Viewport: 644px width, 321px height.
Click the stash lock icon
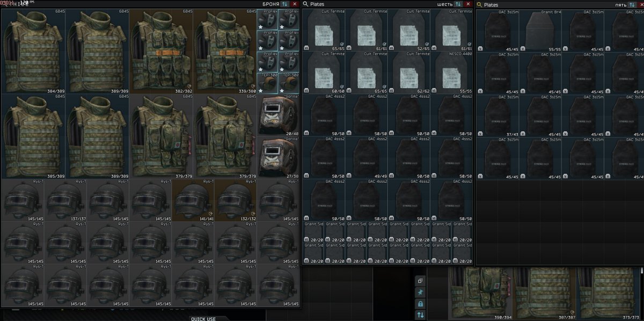[x=420, y=304]
